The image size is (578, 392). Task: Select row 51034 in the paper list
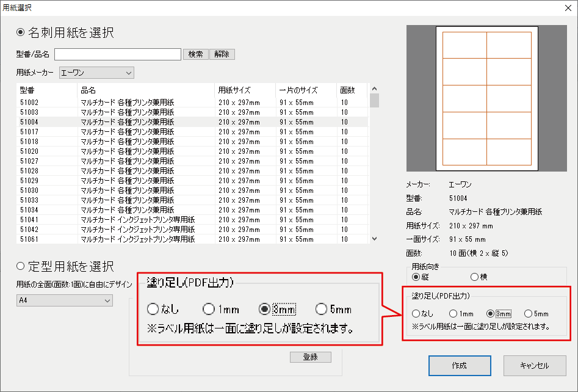192,210
